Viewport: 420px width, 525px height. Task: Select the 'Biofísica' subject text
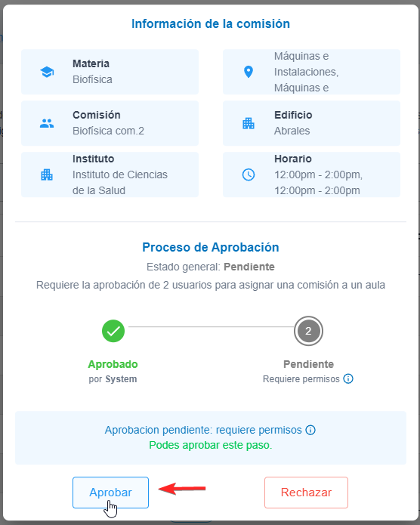tap(92, 79)
